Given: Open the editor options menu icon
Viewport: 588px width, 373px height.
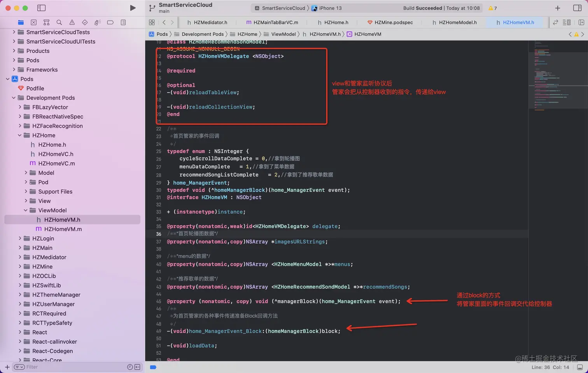Looking at the screenshot, I should pyautogui.click(x=567, y=23).
